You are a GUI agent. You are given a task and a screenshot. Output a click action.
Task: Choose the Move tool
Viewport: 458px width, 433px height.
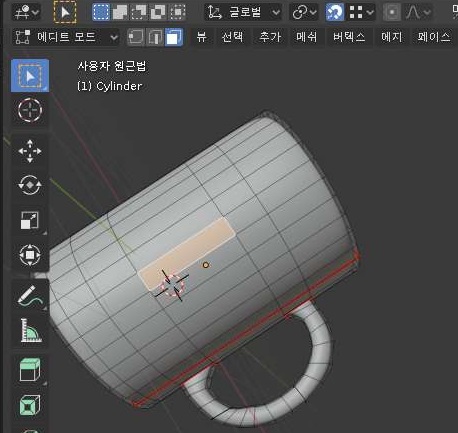pos(30,151)
